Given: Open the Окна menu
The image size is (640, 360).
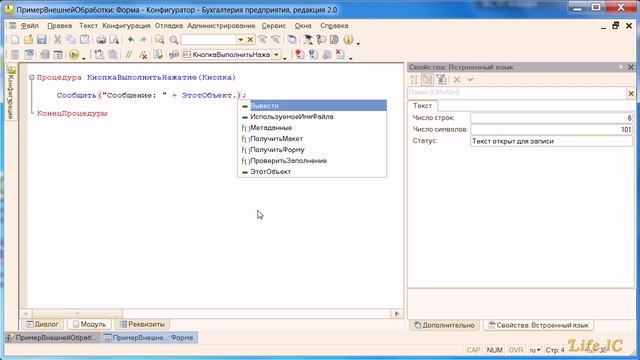Looking at the screenshot, I should pos(303,25).
